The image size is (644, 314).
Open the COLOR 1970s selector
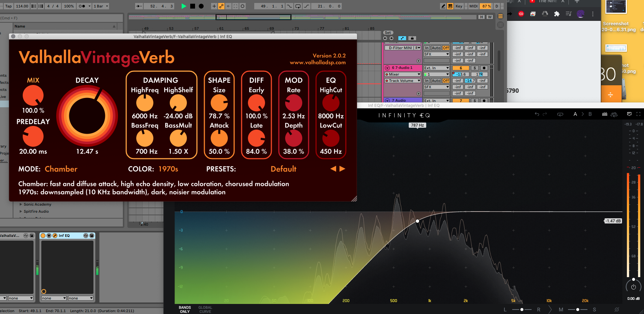pyautogui.click(x=168, y=169)
